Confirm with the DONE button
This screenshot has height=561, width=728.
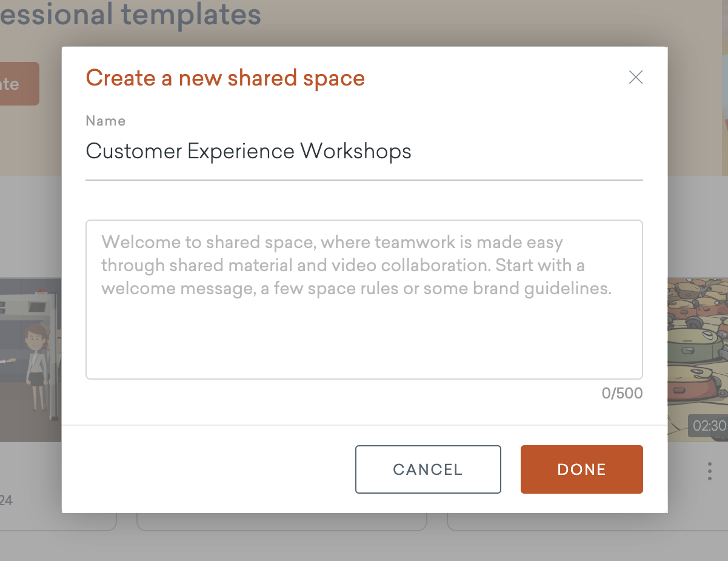click(581, 469)
